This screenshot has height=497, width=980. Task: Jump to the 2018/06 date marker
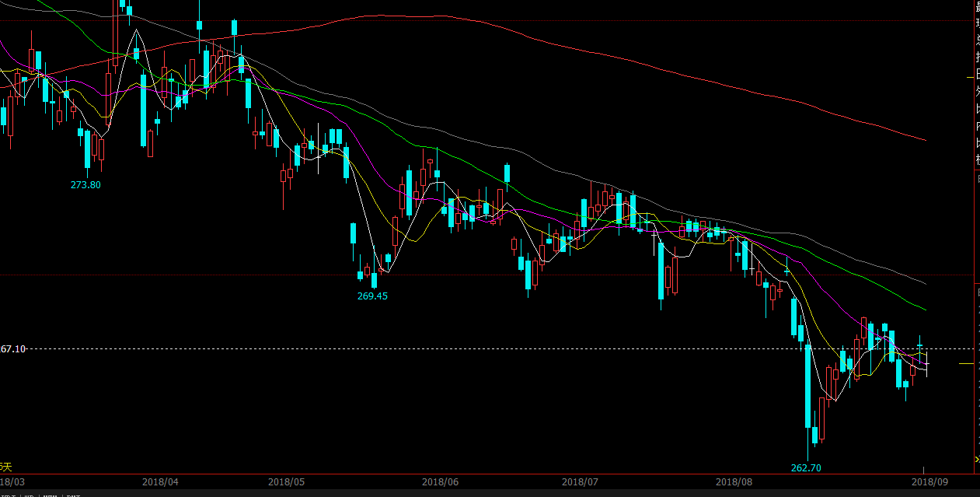click(441, 481)
